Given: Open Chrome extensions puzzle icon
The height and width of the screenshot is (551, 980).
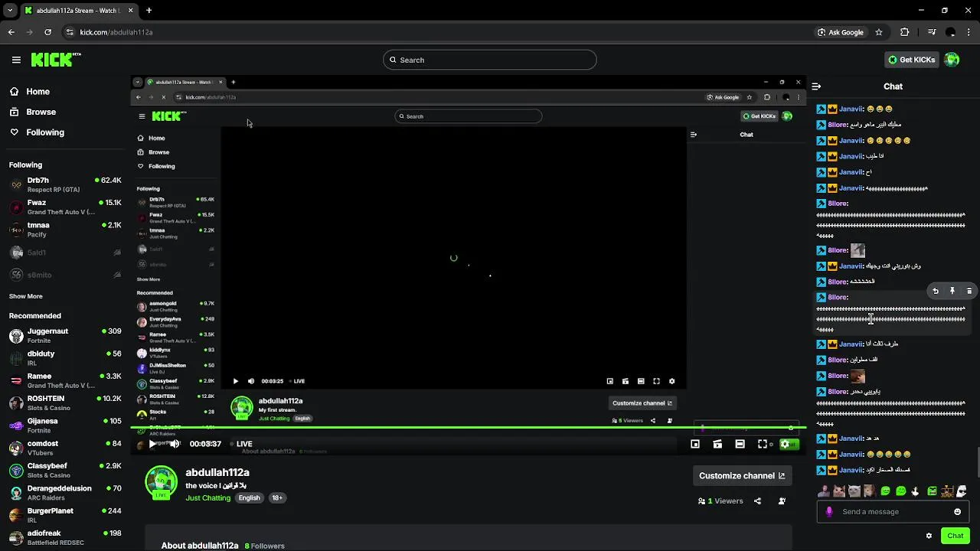Looking at the screenshot, I should [905, 32].
